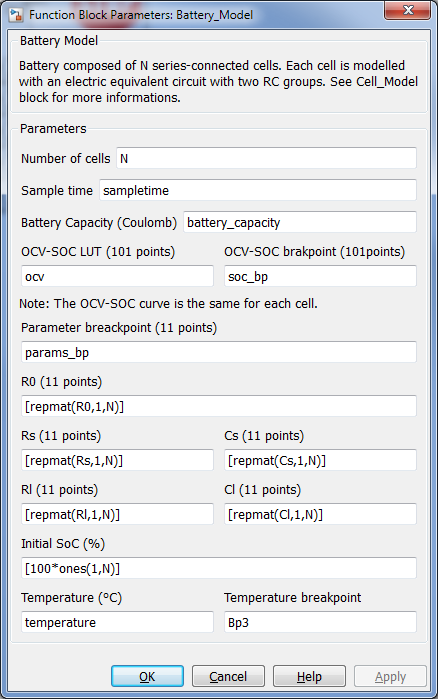Click the Temperature (°C) input field
This screenshot has height=699, width=438.
(x=118, y=622)
